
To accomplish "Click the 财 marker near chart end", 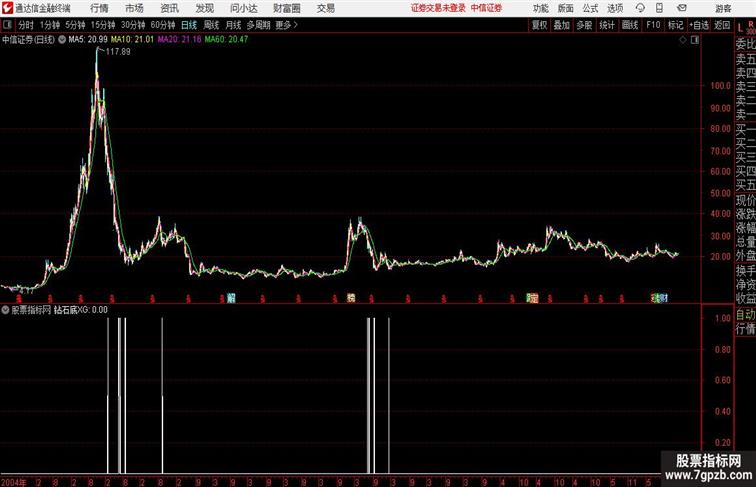I will (664, 298).
